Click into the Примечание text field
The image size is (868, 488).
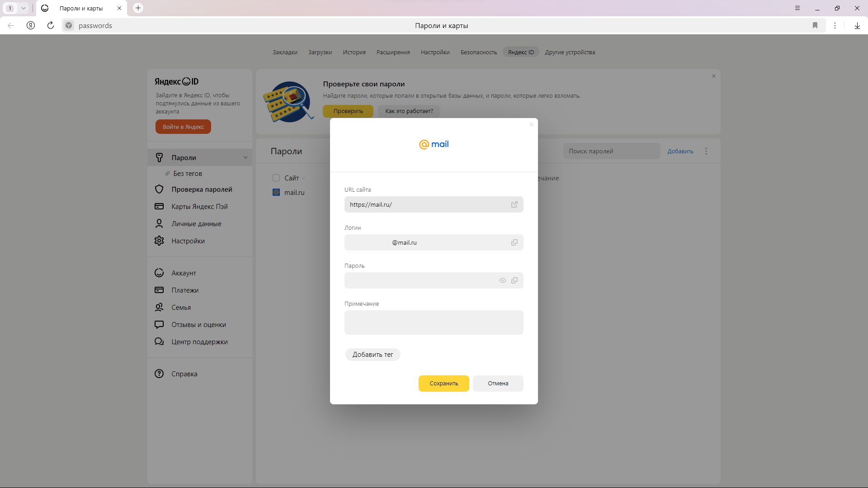coord(434,322)
